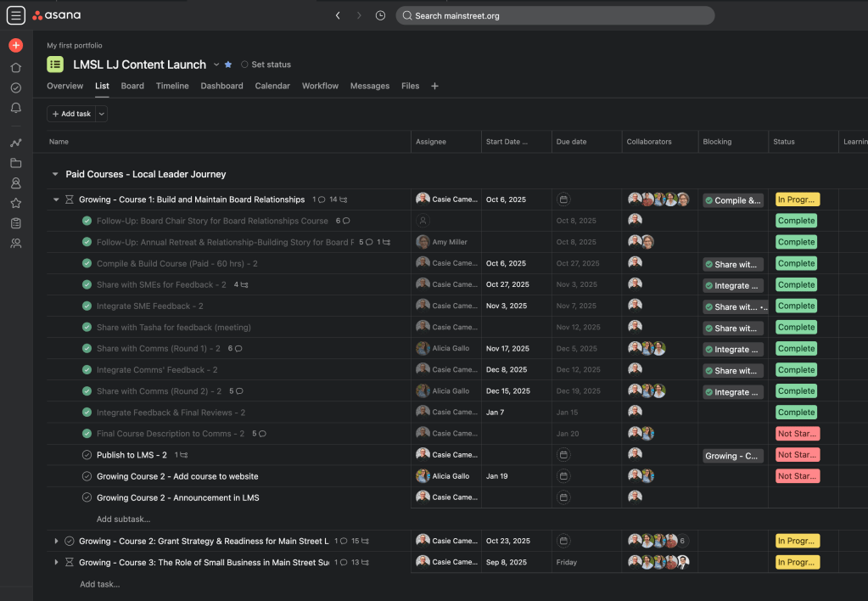Click the history clock icon
The width and height of the screenshot is (868, 601).
pyautogui.click(x=380, y=15)
